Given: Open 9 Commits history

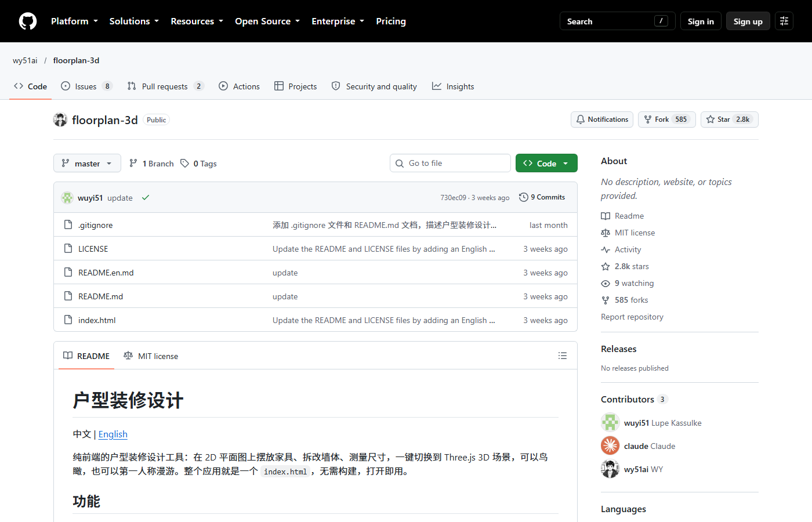Looking at the screenshot, I should (542, 197).
